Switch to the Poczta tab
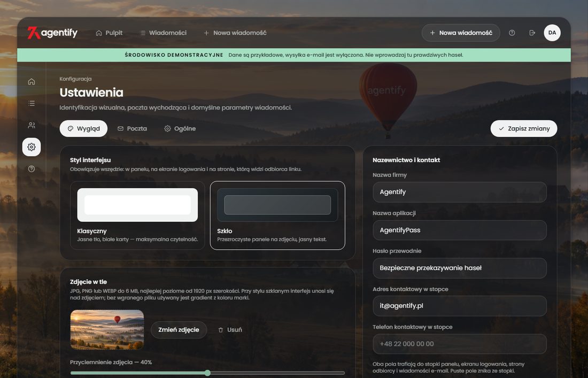This screenshot has width=588, height=378. [132, 129]
